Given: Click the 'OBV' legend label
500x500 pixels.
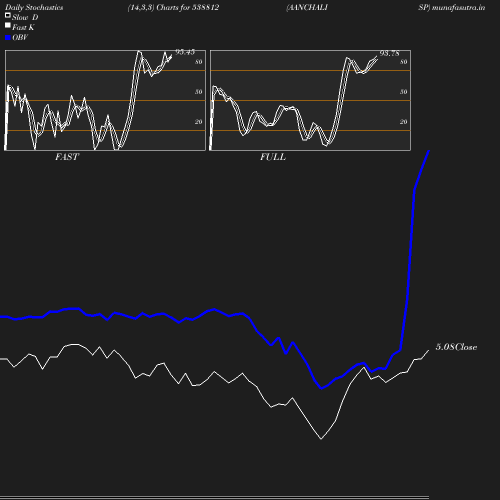Looking at the screenshot, I should coord(20,38).
